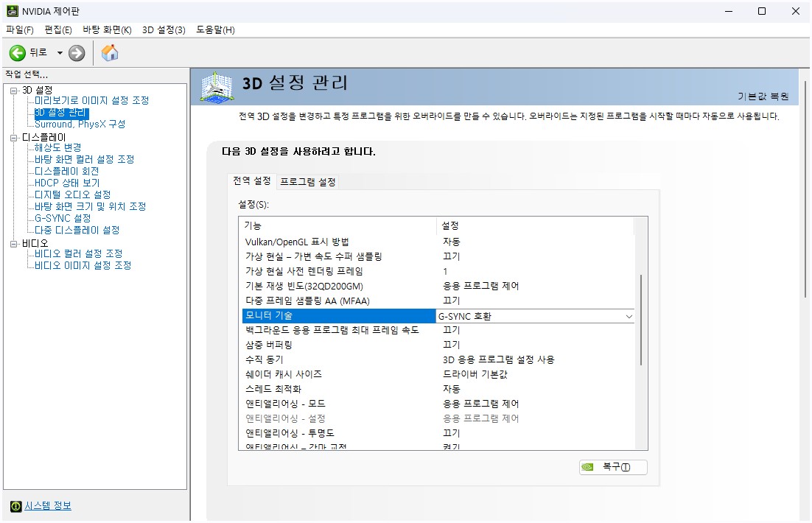
Task: Click the settings list vertical scrollbar
Action: pyautogui.click(x=641, y=320)
